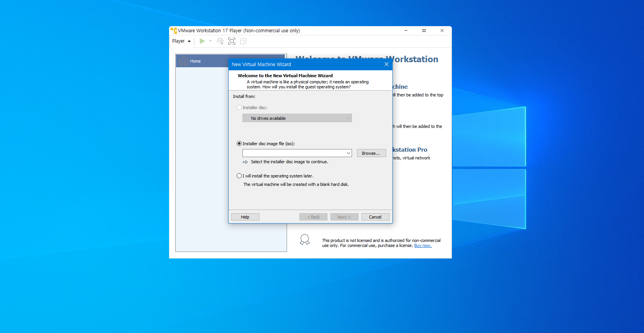Open the power options arrow beside play icon

211,41
